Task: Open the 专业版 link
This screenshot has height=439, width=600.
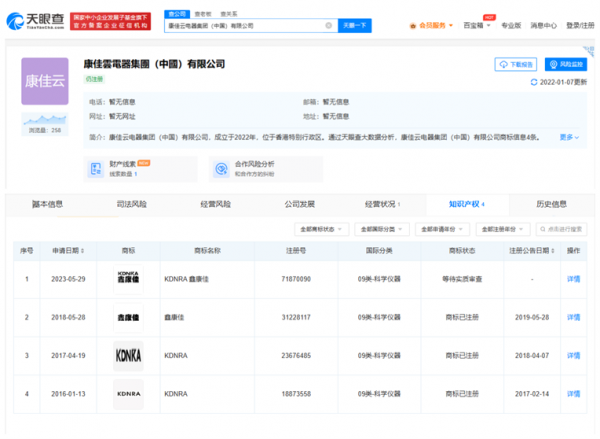Action: pos(511,26)
